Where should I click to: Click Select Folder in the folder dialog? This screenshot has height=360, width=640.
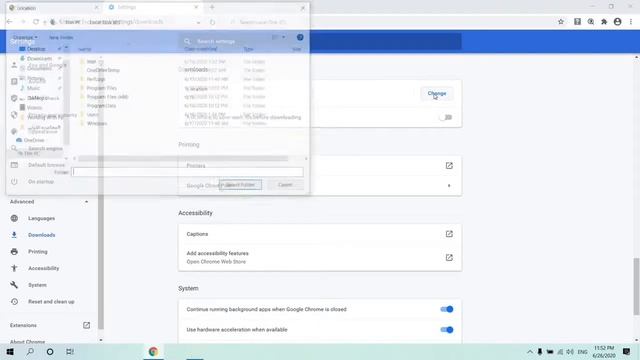(x=240, y=185)
